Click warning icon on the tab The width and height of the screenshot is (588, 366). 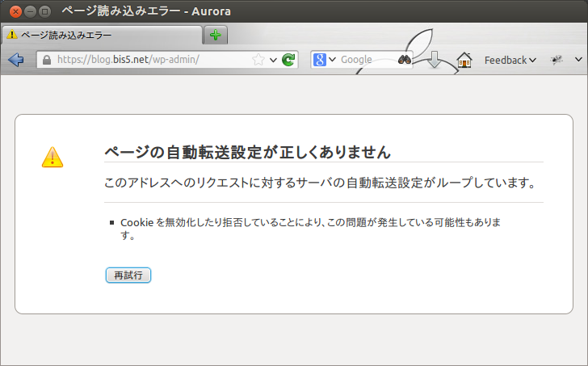[x=12, y=35]
